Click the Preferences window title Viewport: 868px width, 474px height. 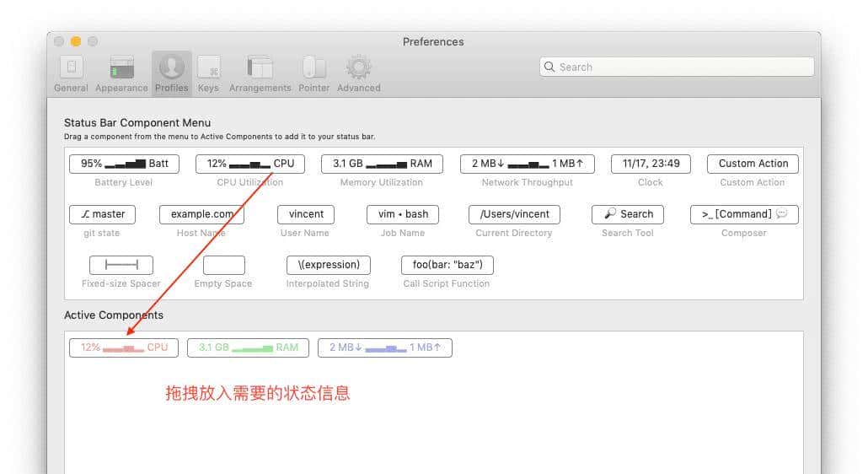[x=433, y=41]
